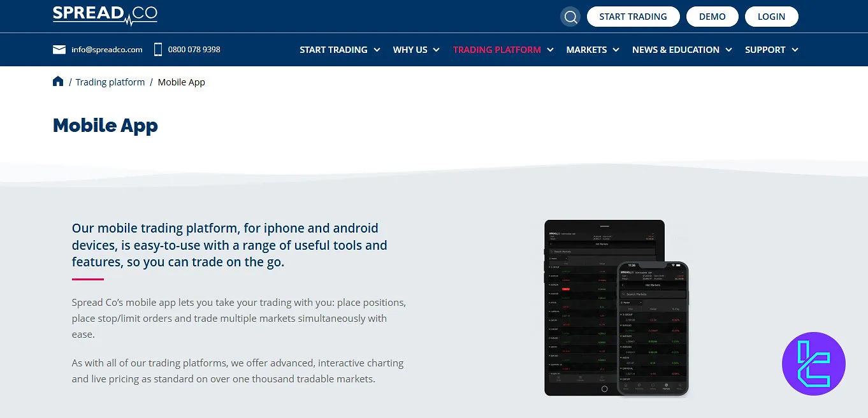Call via the 0800 078 9398 link
868x418 pixels.
pos(194,49)
